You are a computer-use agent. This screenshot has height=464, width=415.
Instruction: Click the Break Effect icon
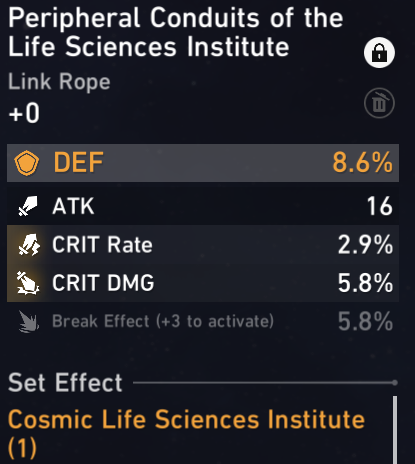coord(29,321)
